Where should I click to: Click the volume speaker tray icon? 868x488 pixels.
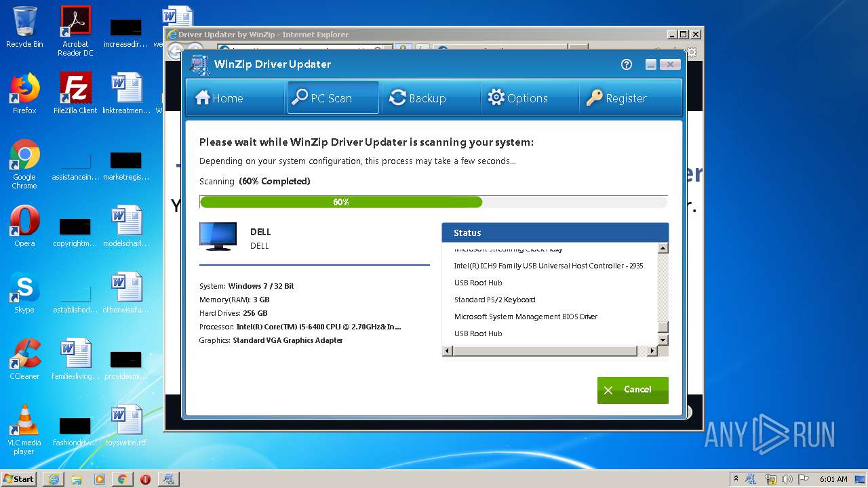click(x=787, y=479)
